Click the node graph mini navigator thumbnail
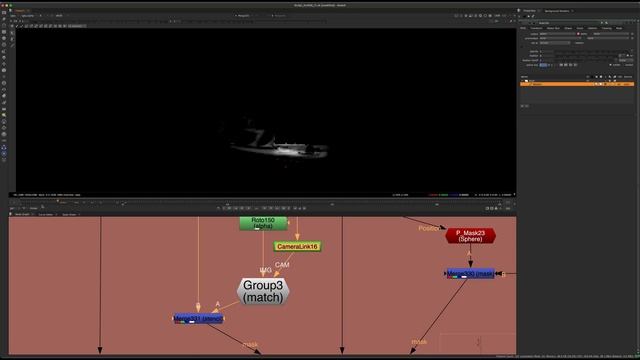Viewport: 640px width, 360px height. point(478,343)
